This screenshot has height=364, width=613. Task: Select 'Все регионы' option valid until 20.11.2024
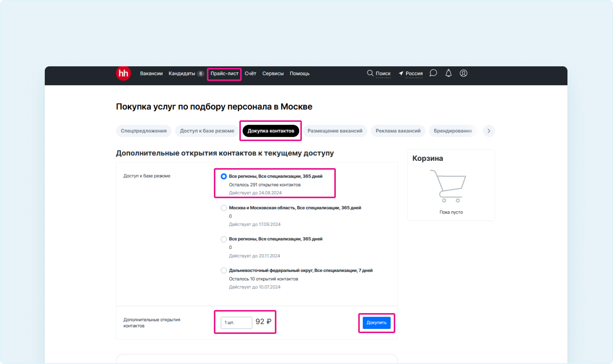coord(224,239)
